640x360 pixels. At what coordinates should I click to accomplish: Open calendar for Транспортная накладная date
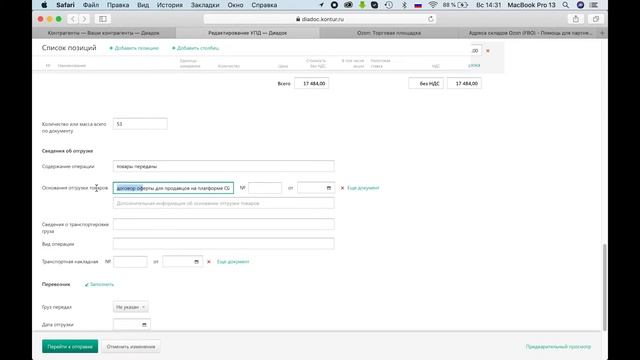click(x=196, y=262)
